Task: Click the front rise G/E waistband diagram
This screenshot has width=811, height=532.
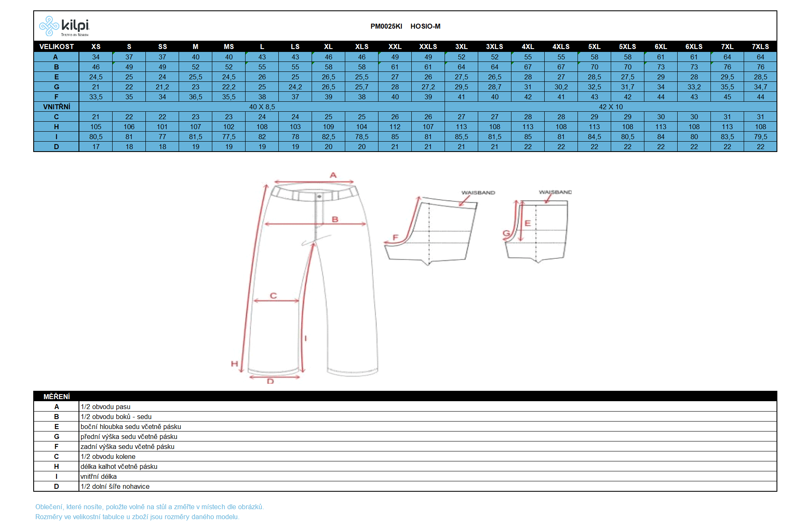Action: click(537, 230)
